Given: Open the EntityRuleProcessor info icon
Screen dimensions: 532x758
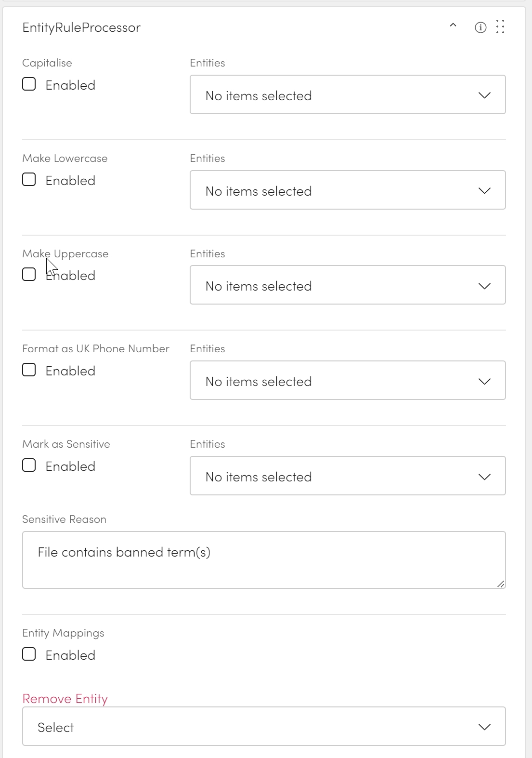Looking at the screenshot, I should pos(480,27).
